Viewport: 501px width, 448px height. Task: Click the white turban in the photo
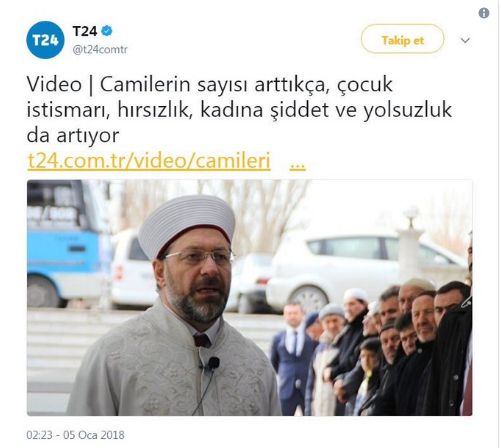pyautogui.click(x=187, y=224)
